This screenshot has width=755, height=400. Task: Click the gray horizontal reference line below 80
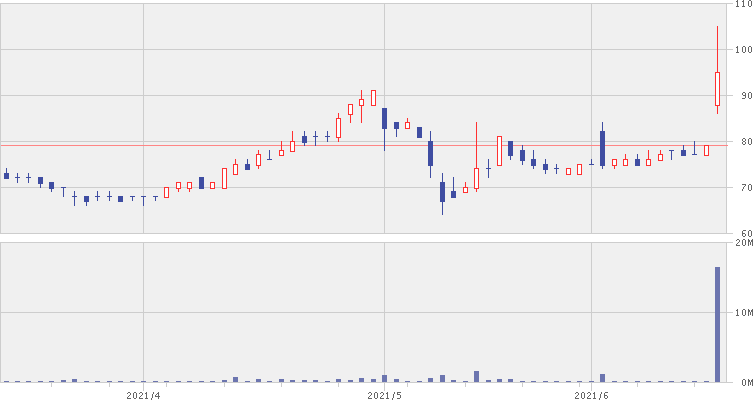[300, 146]
